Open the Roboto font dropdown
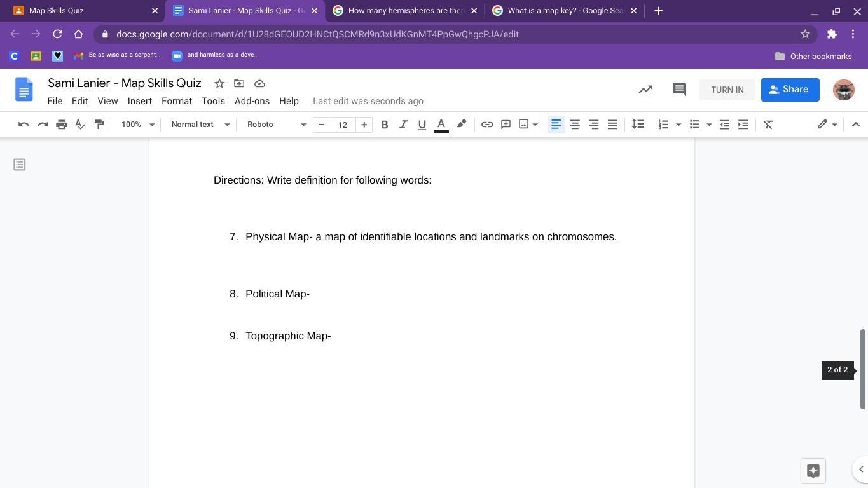 click(276, 125)
